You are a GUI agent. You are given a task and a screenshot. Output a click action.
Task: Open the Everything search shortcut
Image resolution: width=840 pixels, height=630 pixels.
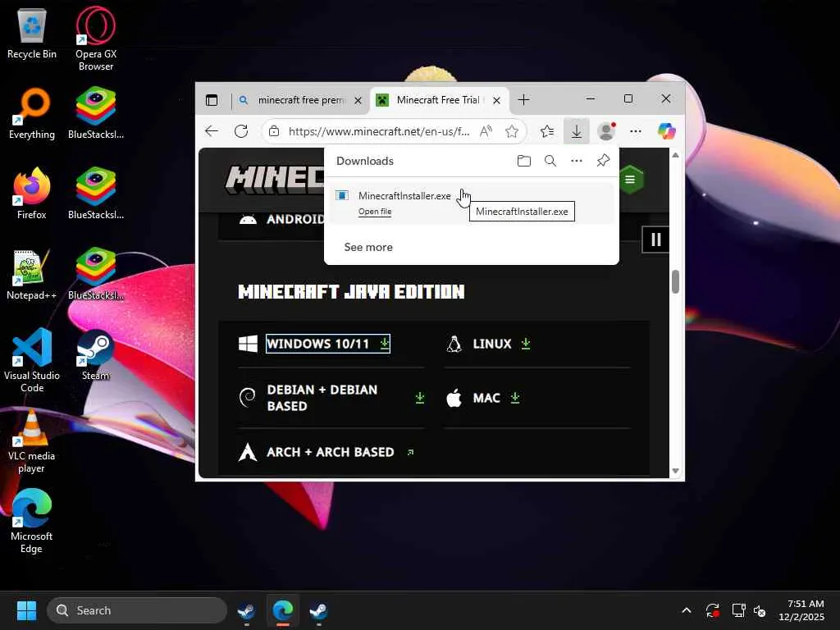point(32,113)
